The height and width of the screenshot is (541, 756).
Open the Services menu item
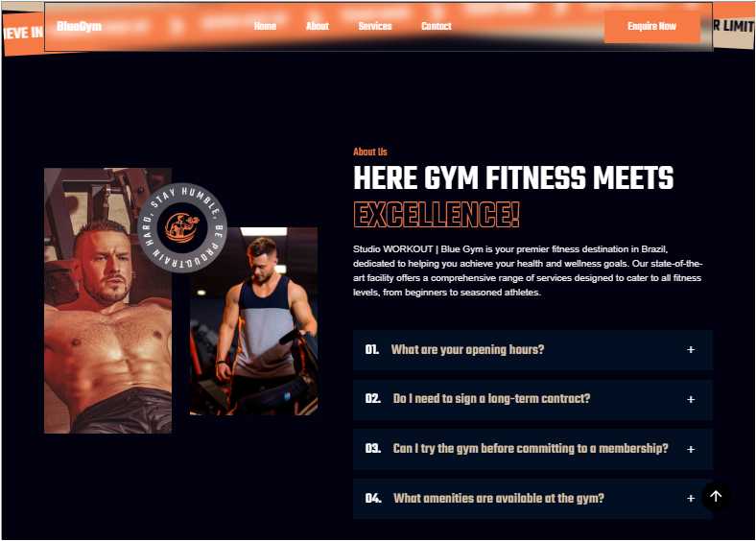pos(374,26)
